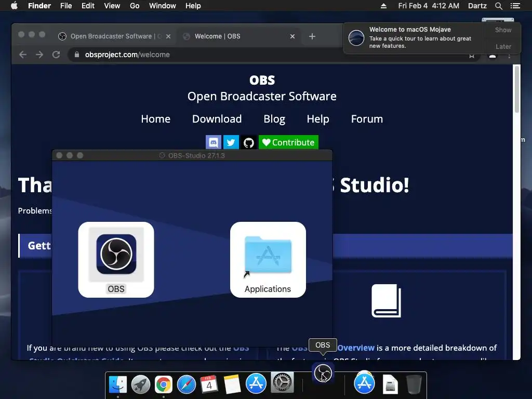Open the Forum page link
The image size is (532, 399).
point(367,119)
